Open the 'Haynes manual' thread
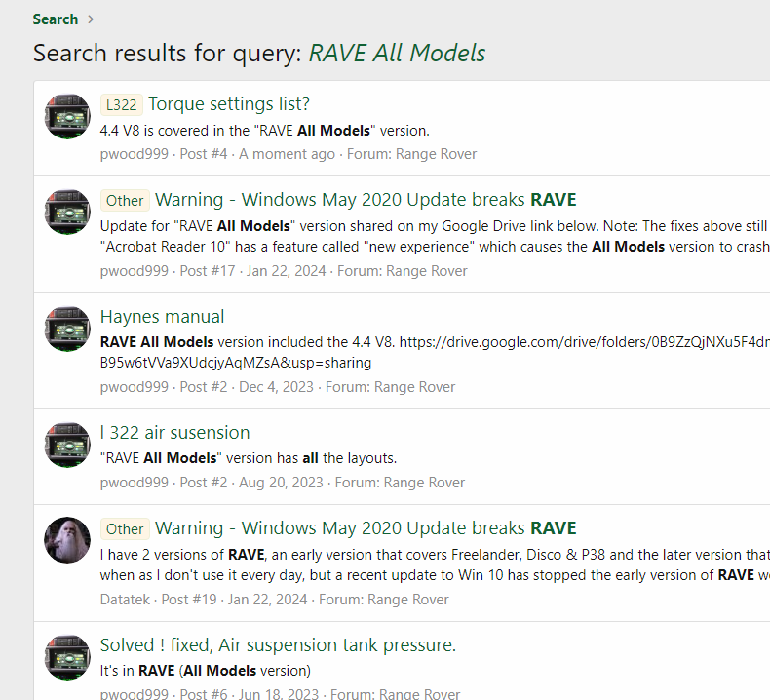 tap(162, 317)
